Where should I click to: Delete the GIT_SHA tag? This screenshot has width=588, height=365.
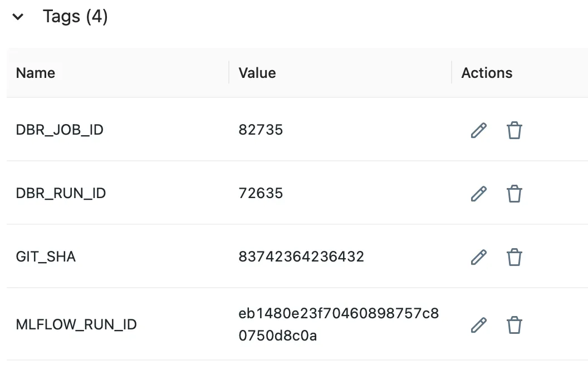click(x=514, y=258)
